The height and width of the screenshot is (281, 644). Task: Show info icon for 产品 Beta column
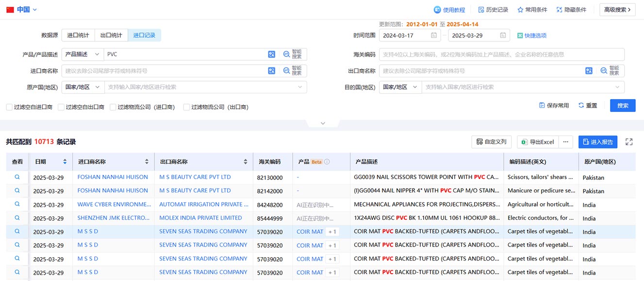pyautogui.click(x=327, y=162)
